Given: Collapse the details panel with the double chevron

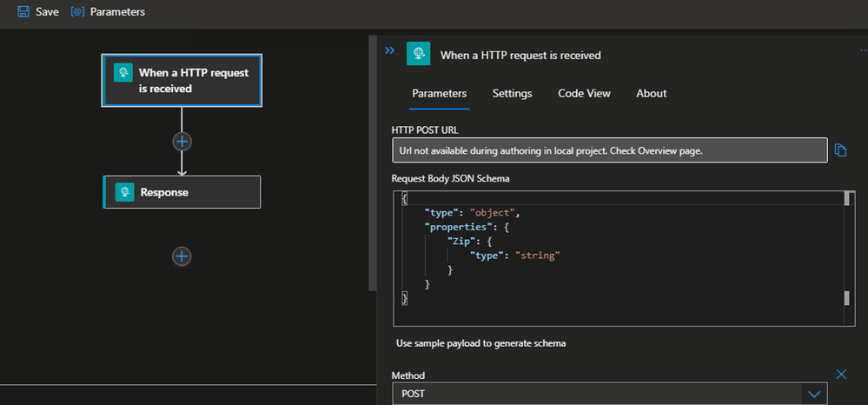Looking at the screenshot, I should [x=389, y=51].
